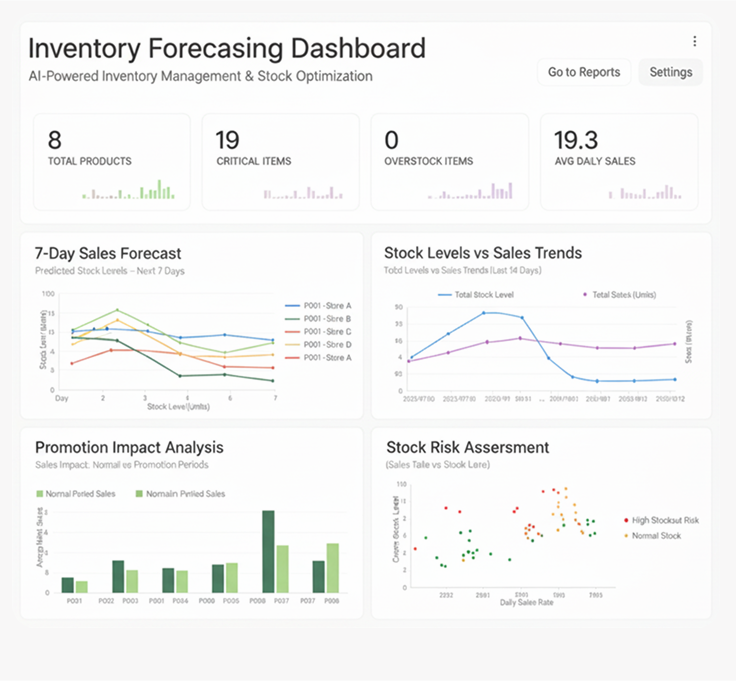Click the High Stockout Risk legend marker

(626, 521)
